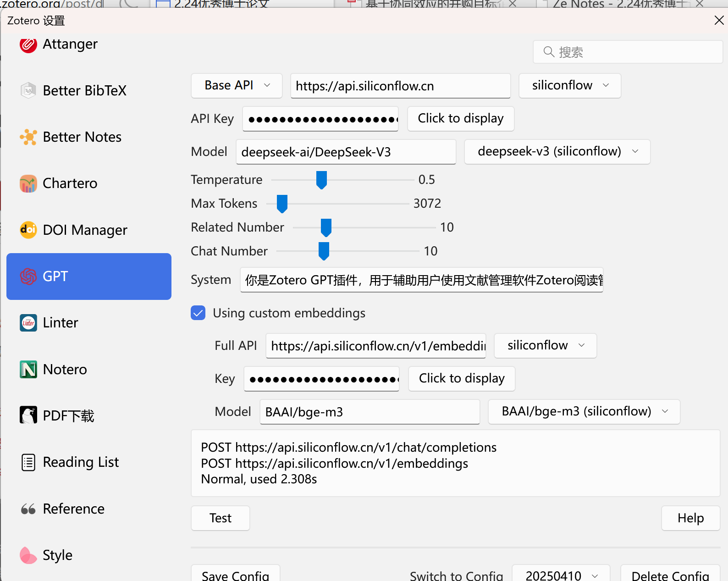Click the Attanger plugin icon

tap(28, 44)
